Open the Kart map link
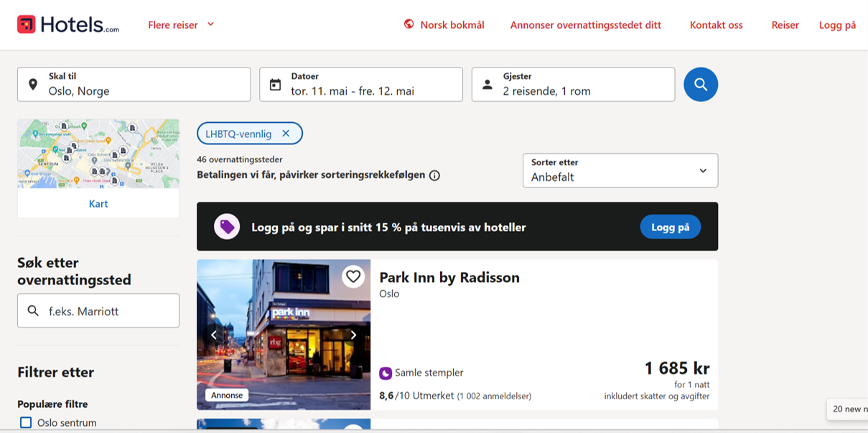Screen dimensions: 868x433 [x=98, y=204]
